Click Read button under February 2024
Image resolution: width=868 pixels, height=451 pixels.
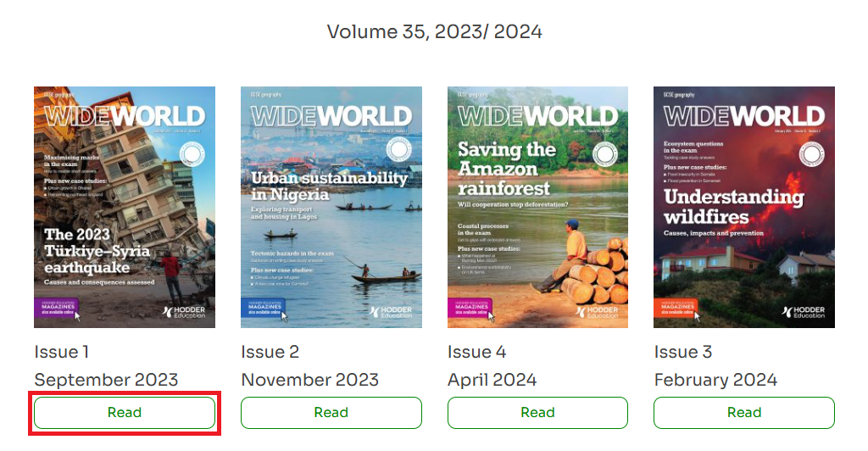tap(744, 413)
